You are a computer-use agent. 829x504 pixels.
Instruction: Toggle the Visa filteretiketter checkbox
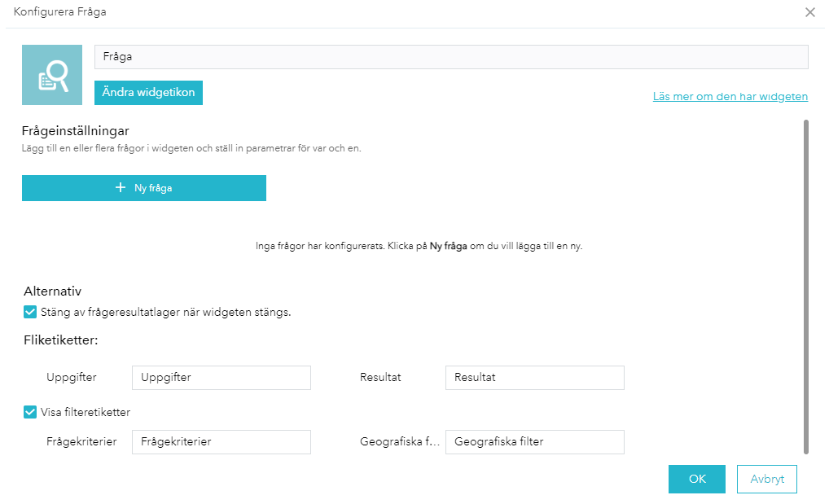pyautogui.click(x=30, y=412)
